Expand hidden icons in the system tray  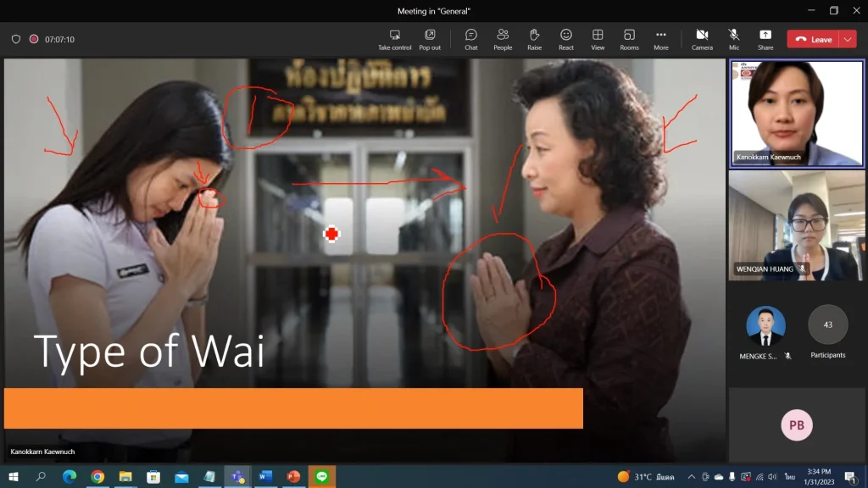point(692,476)
